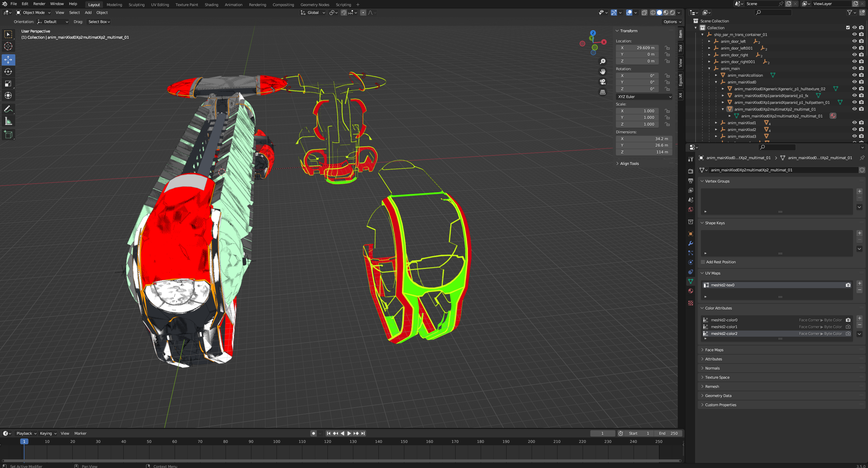
Task: Hide anim_door_left in the outliner
Action: coord(854,41)
